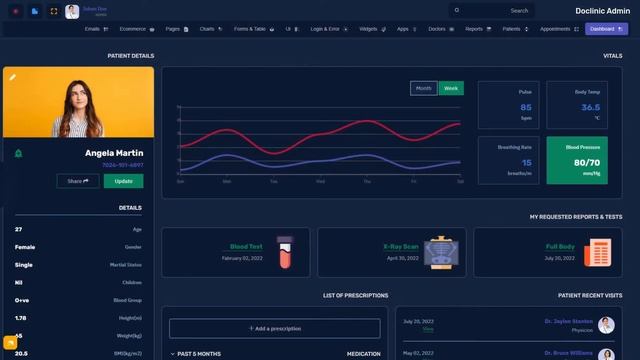Expand the Login & Error menu
This screenshot has width=640, height=360.
(329, 29)
